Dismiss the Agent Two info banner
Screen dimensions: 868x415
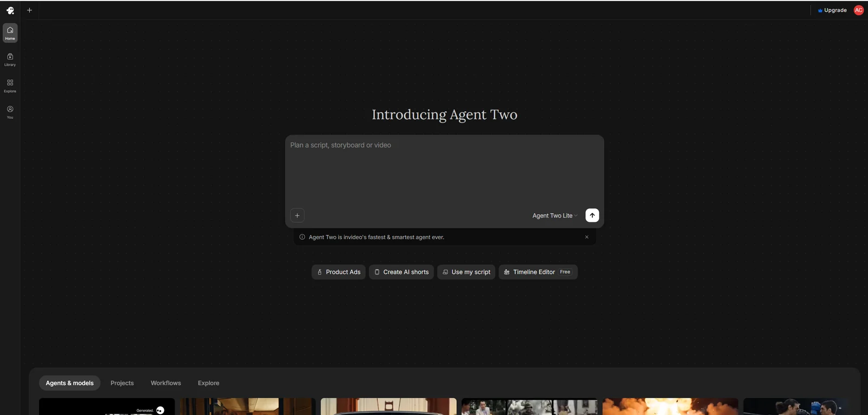586,237
